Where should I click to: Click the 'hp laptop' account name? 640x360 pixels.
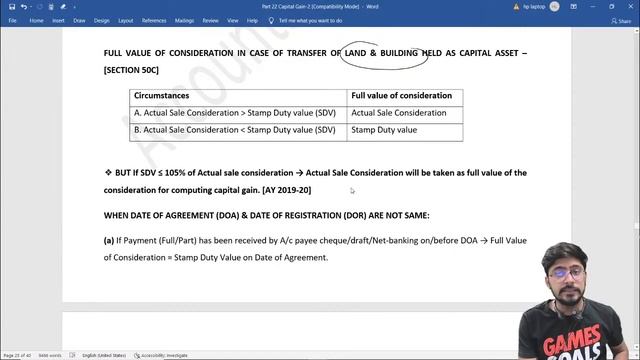(534, 7)
